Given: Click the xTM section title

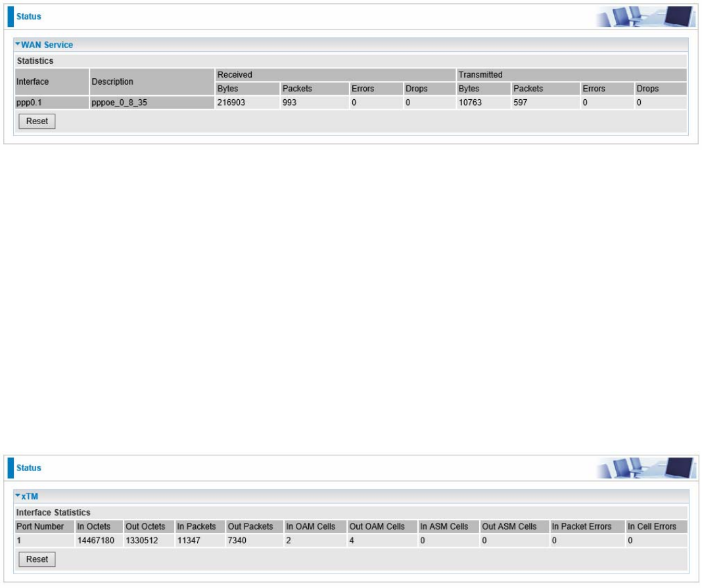Looking at the screenshot, I should coord(30,496).
